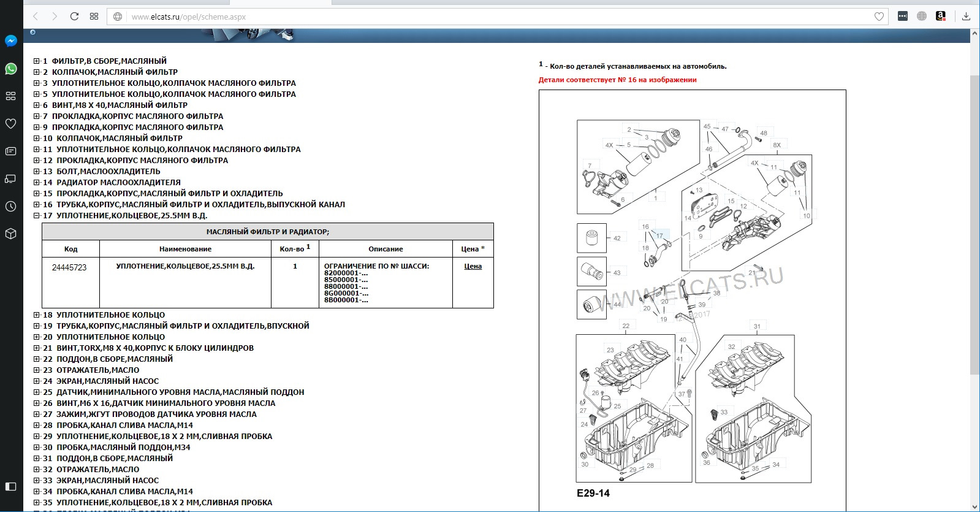980x512 pixels.
Task: Click part number 42 thumbnail in diagram
Action: click(592, 238)
